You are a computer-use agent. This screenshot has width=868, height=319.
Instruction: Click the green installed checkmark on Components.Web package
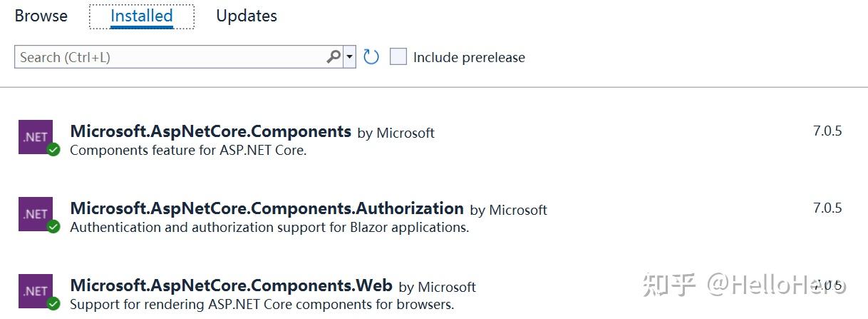coord(53,304)
